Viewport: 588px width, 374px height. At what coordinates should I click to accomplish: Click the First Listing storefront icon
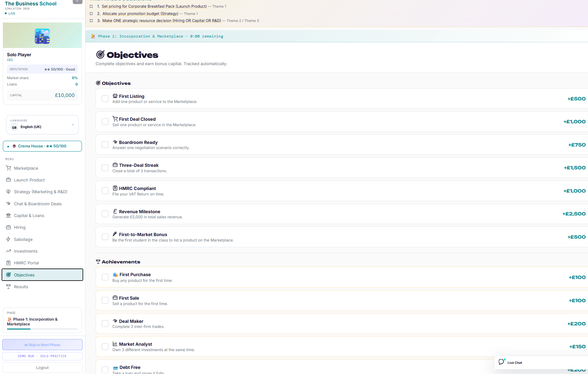click(x=115, y=96)
